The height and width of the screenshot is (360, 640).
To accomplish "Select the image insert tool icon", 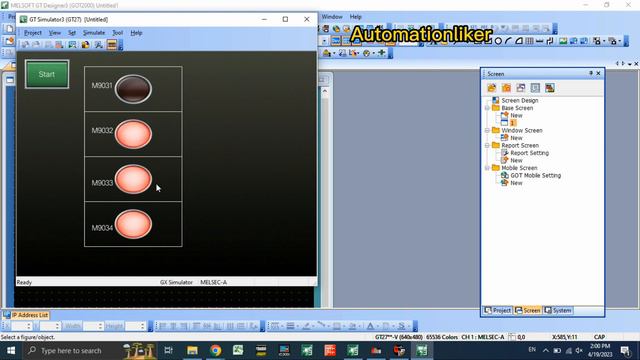I will click(x=563, y=41).
